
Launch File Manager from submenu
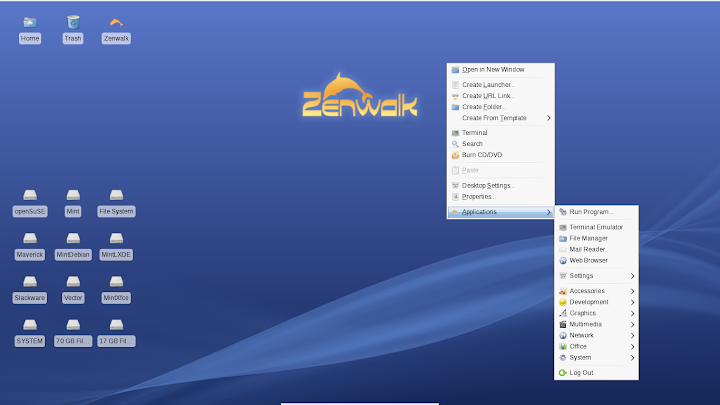tap(596, 238)
